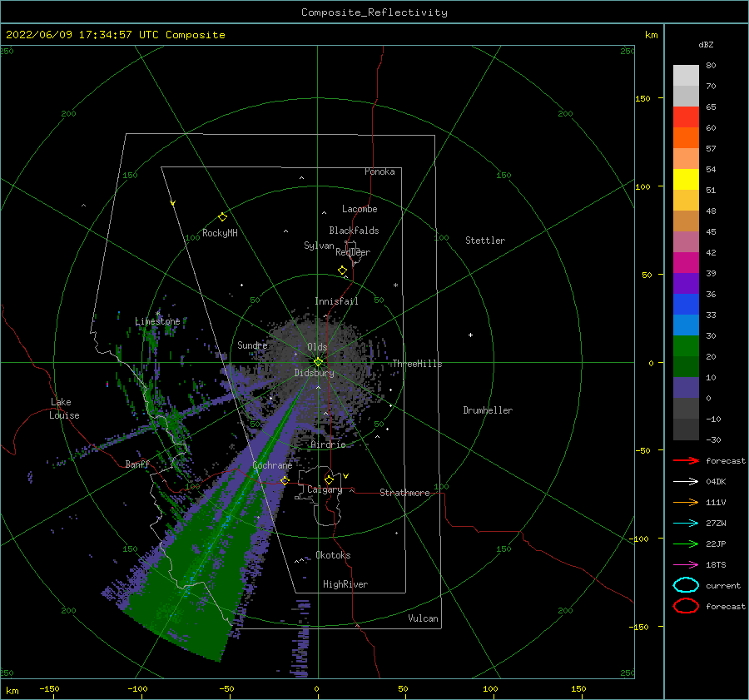Click the Innisfail town label

pyautogui.click(x=336, y=301)
